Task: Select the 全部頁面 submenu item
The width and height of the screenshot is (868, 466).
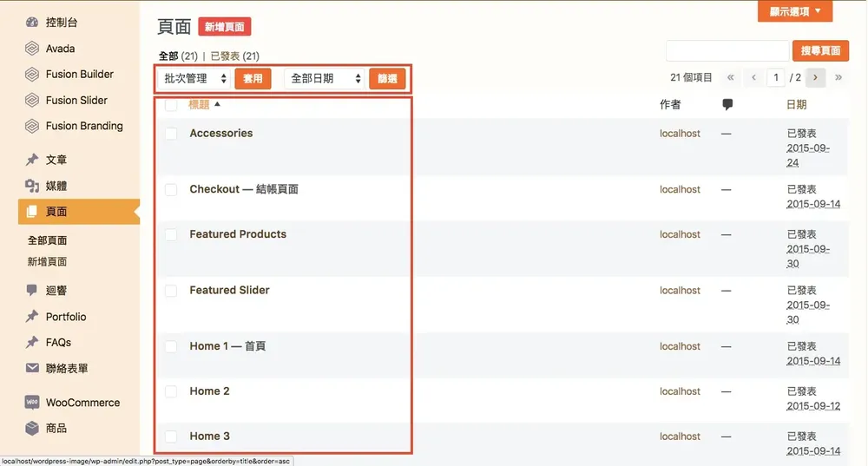Action: click(x=47, y=240)
